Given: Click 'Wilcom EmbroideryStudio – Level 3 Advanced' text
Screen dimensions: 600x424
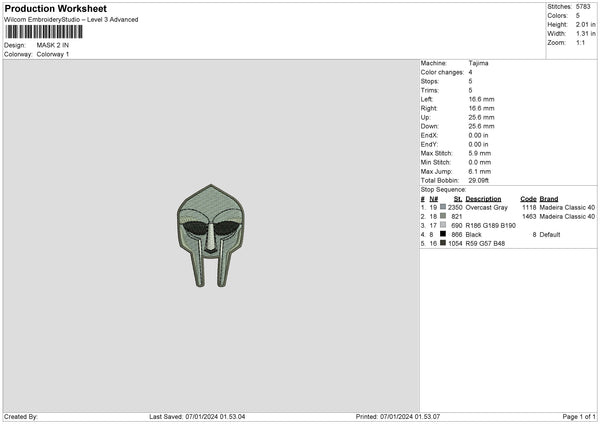Looking at the screenshot, I should [x=71, y=20].
